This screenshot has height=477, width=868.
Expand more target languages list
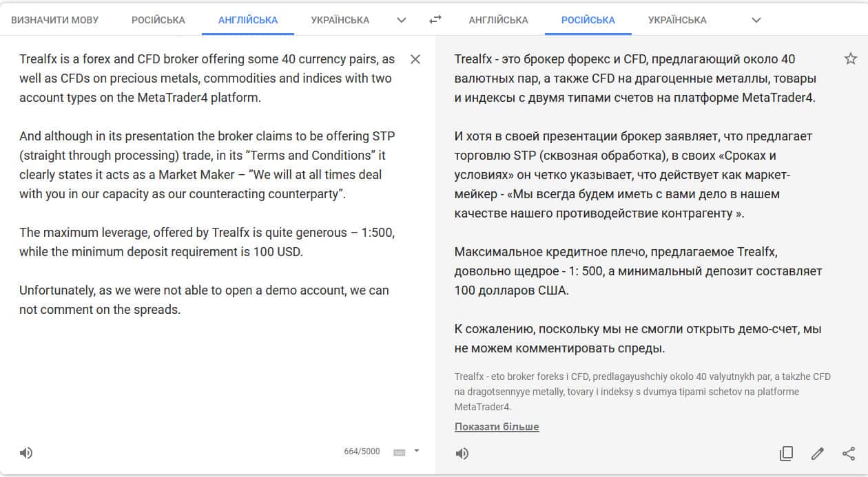point(756,20)
